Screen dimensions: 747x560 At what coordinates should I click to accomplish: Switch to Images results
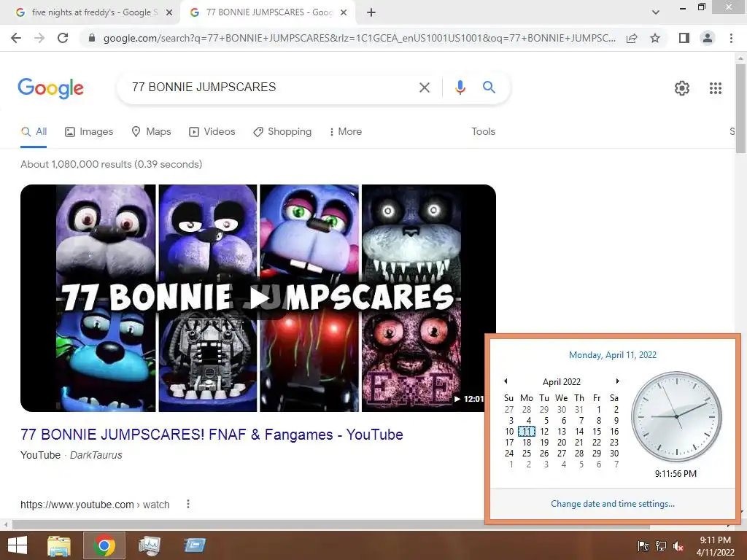point(89,132)
